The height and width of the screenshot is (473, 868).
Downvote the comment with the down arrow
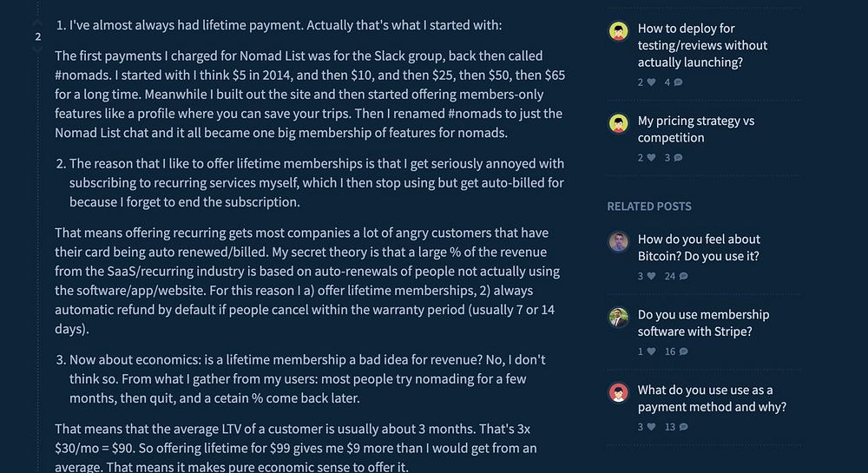point(37,49)
